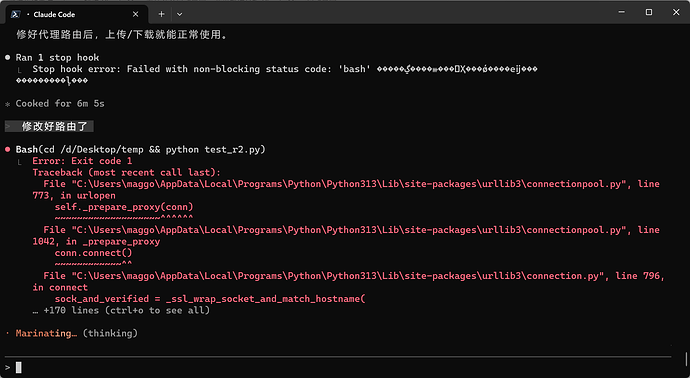Close the terminal window
The height and width of the screenshot is (378, 690).
pyautogui.click(x=676, y=12)
